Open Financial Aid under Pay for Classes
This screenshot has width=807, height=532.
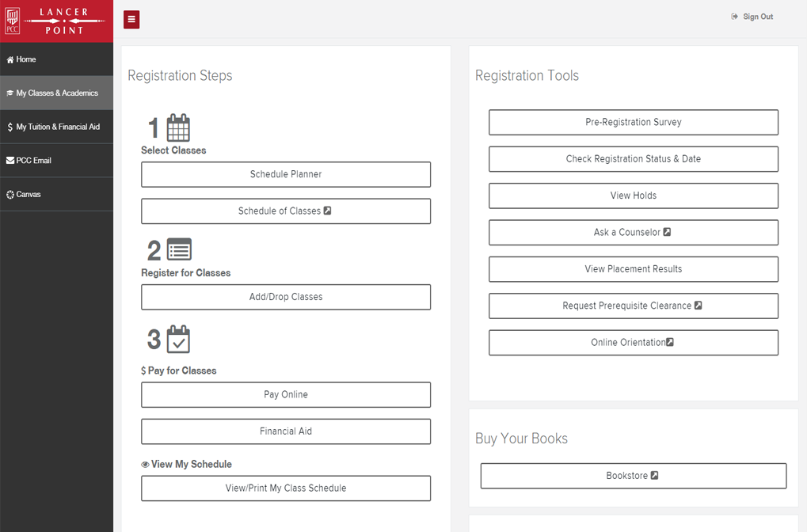pyautogui.click(x=286, y=431)
